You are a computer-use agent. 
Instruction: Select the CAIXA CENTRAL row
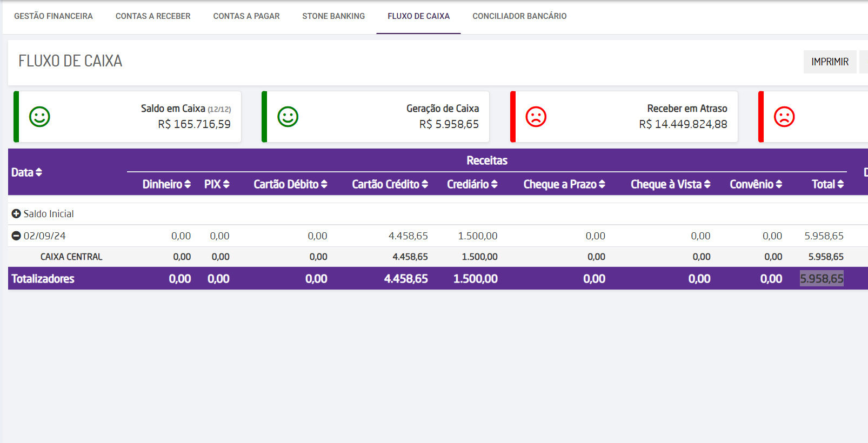pyautogui.click(x=71, y=257)
